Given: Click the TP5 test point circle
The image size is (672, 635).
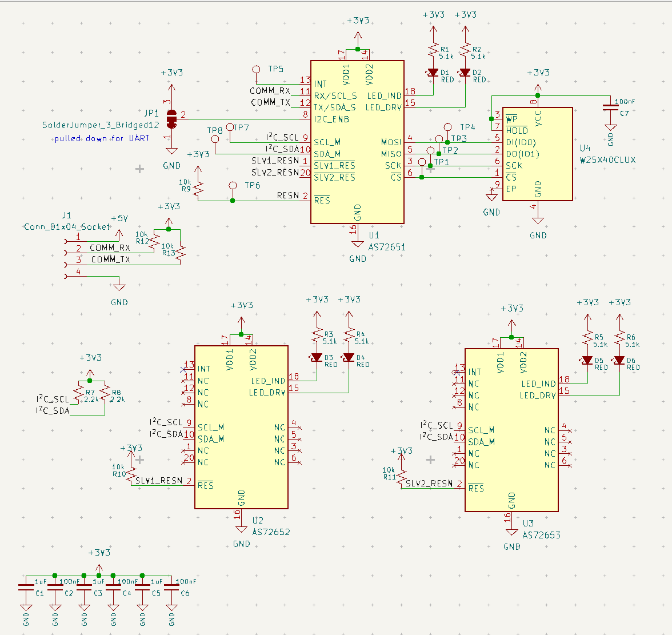Looking at the screenshot, I should pyautogui.click(x=256, y=69).
